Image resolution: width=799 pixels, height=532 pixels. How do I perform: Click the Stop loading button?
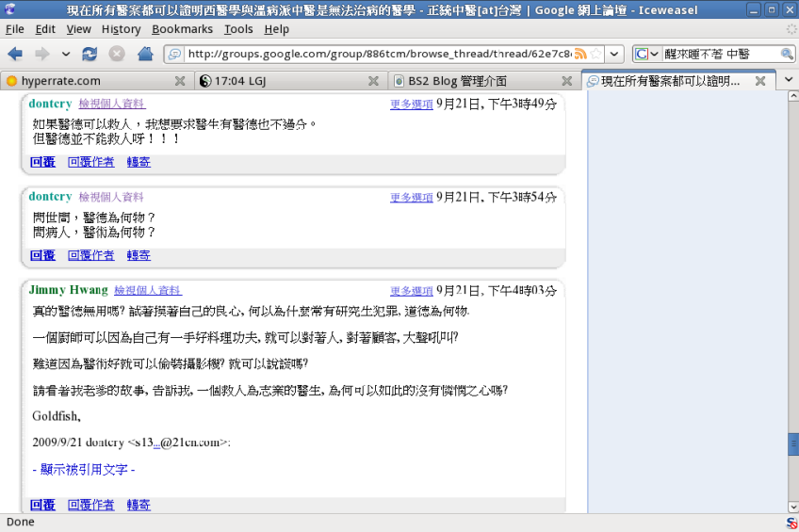pos(117,54)
